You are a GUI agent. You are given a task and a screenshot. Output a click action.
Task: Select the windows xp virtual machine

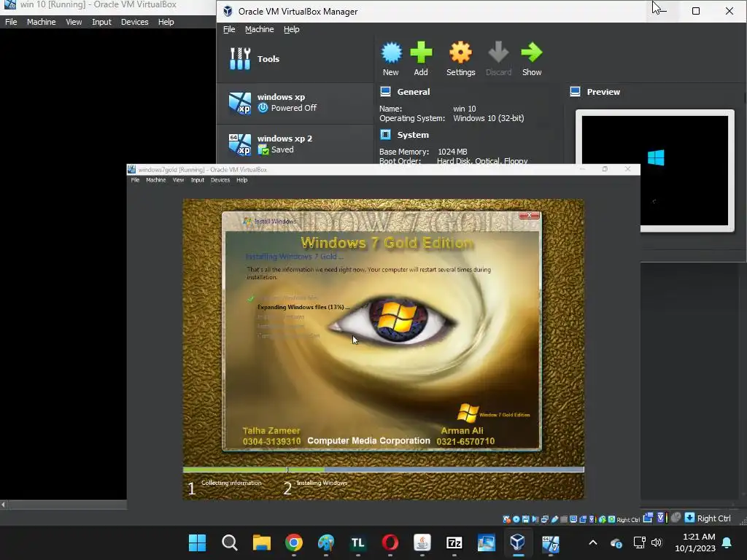[295, 103]
